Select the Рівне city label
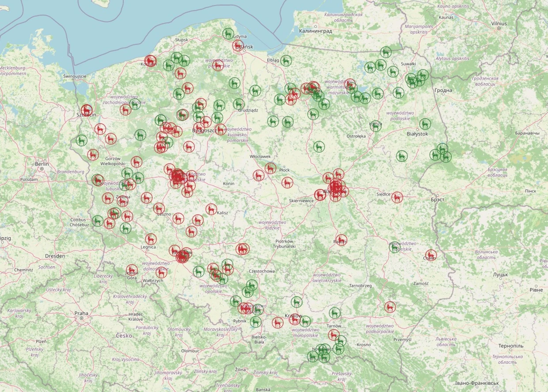 tap(536, 290)
